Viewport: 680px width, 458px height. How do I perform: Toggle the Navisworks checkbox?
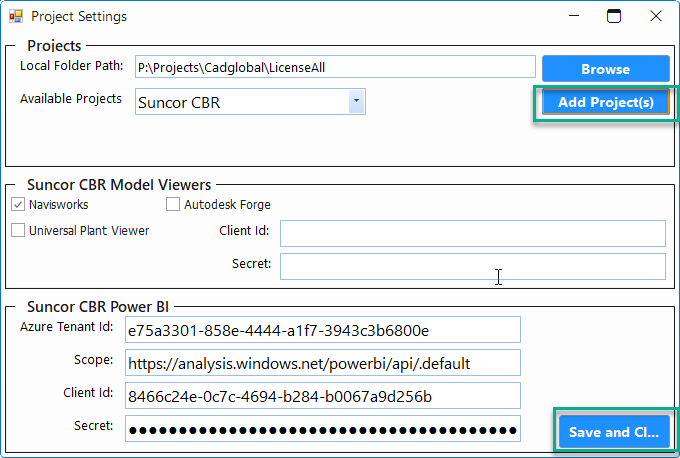(x=19, y=204)
